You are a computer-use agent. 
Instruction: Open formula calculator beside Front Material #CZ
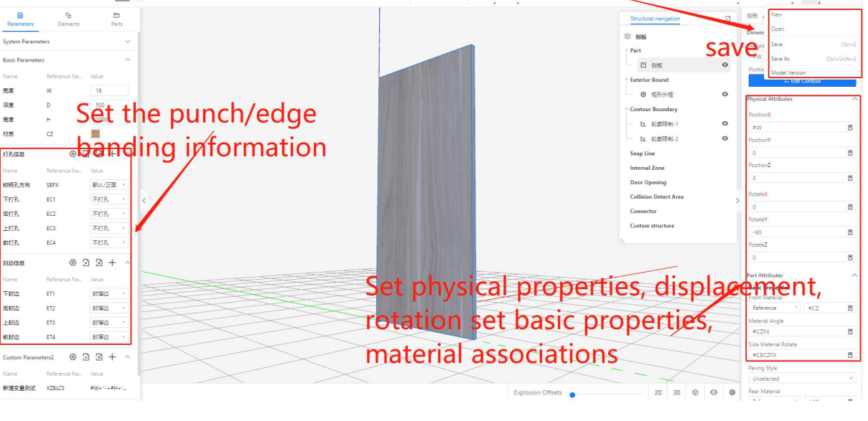click(x=850, y=308)
